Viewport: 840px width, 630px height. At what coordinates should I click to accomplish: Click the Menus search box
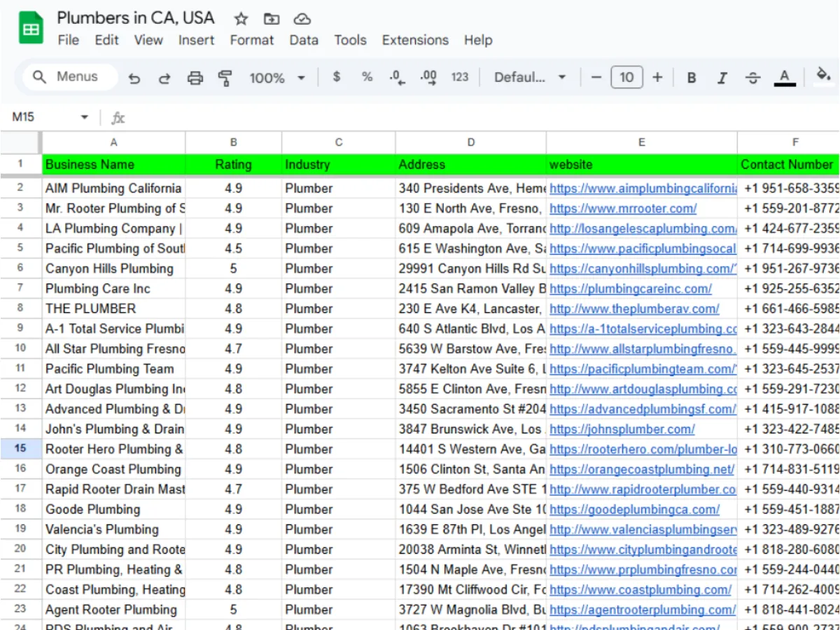pos(69,77)
